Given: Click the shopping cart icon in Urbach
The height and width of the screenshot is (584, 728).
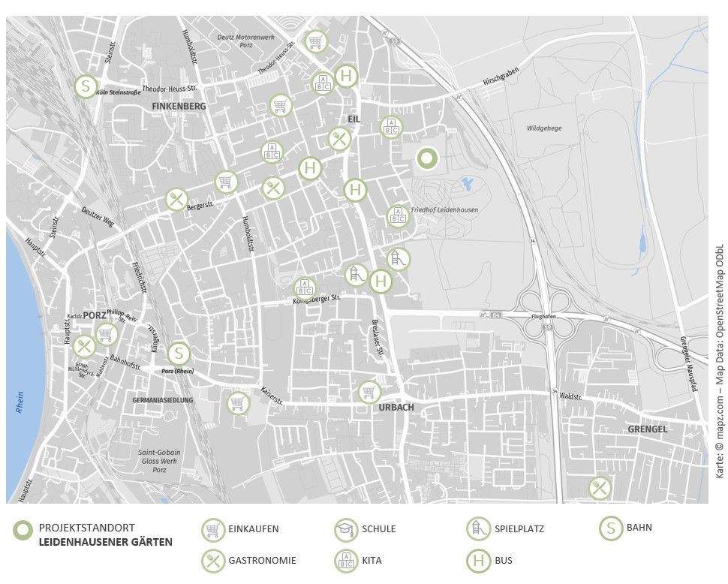Looking at the screenshot, I should pyautogui.click(x=369, y=392).
